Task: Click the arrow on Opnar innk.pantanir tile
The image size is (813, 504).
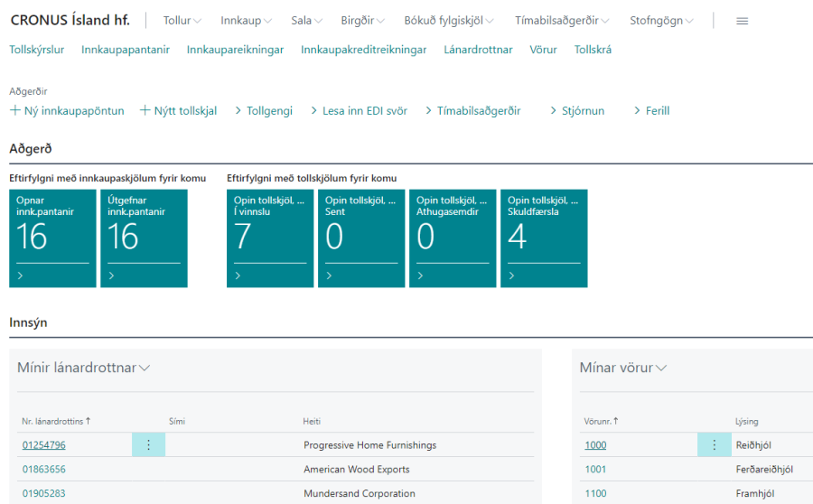Action: click(20, 275)
